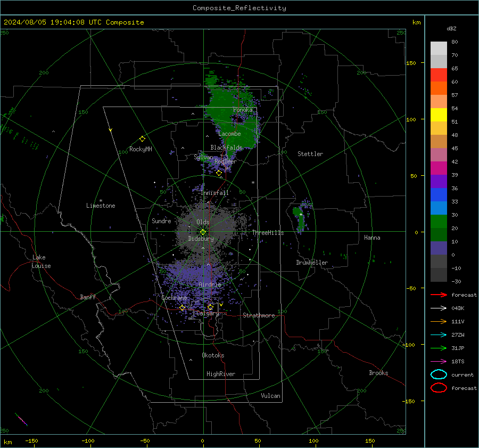This screenshot has width=479, height=448.
Task: Click the yellow diamond at radar center near Olds
Action: (x=203, y=232)
